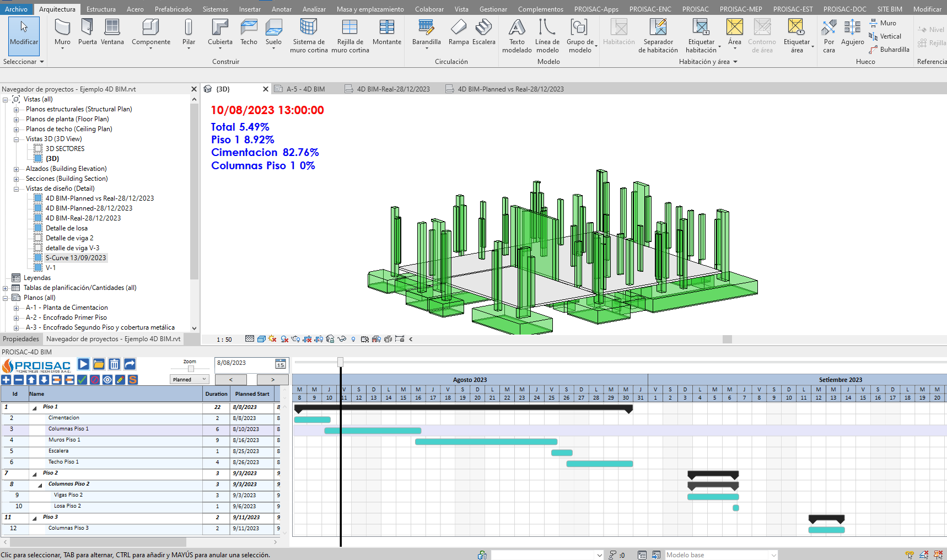Image resolution: width=947 pixels, height=560 pixels.
Task: Click the green checkmark icon
Action: pos(82,380)
